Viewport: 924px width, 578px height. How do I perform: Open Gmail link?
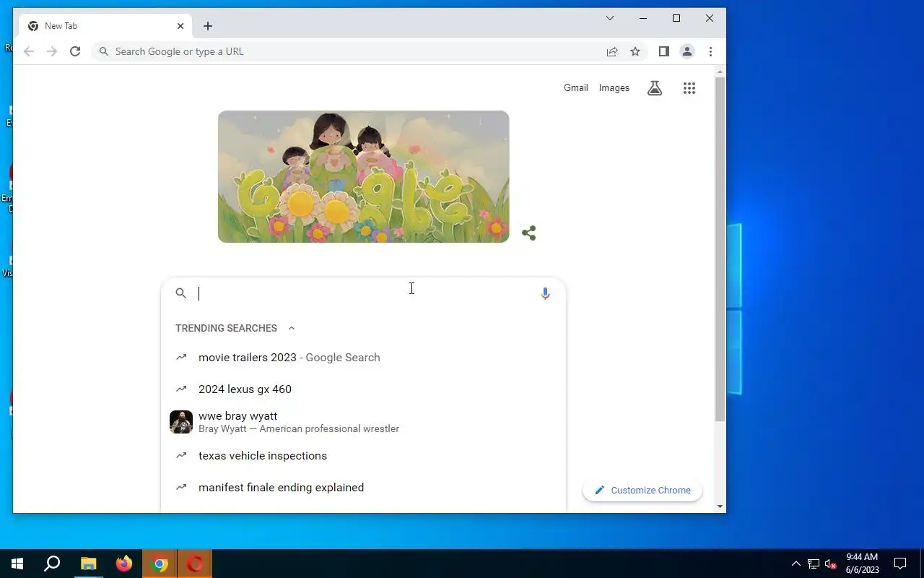[x=576, y=88]
